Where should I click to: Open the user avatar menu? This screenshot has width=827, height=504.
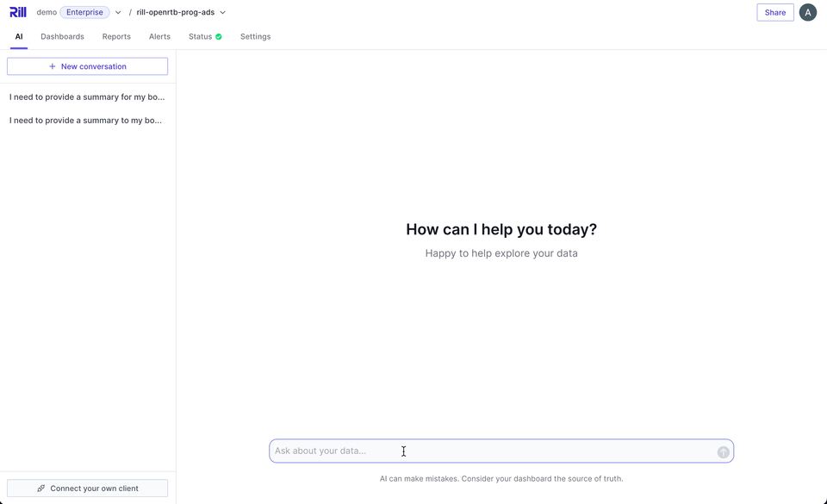coord(807,12)
